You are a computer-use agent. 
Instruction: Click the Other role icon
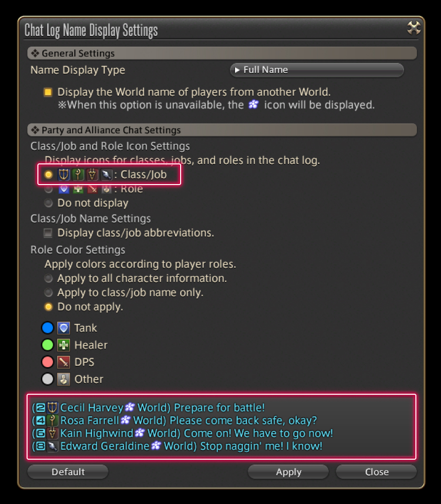(63, 379)
